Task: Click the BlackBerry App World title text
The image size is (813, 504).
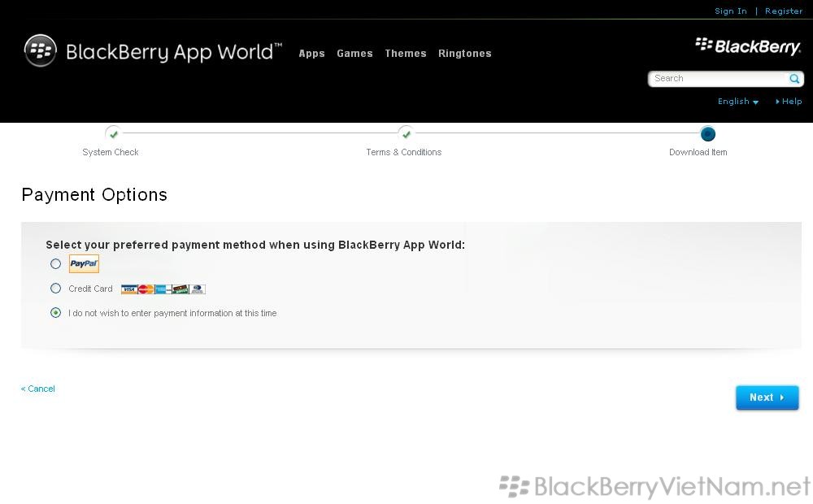Action: [174, 52]
